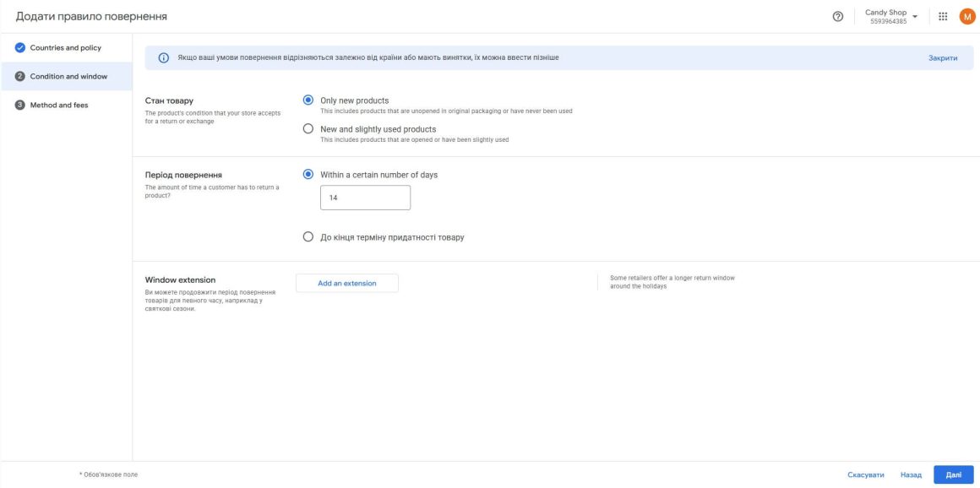Select New and slightly used products option
Screen dimensions: 980x488
pos(308,128)
